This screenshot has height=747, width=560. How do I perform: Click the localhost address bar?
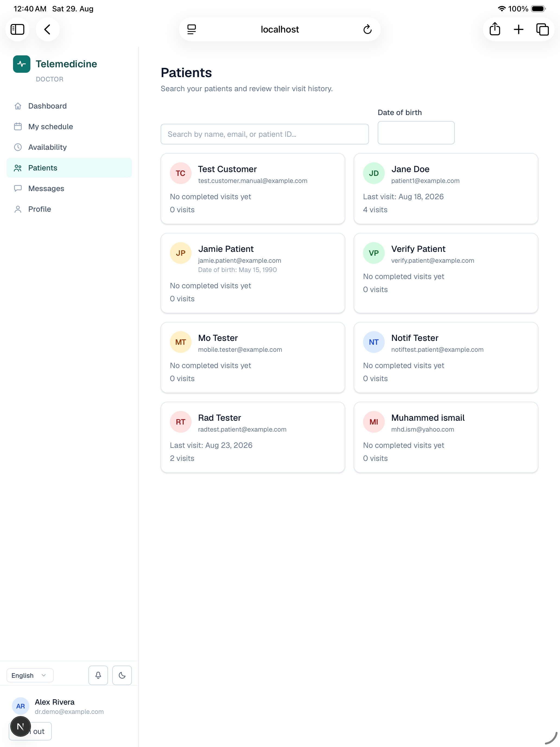279,29
